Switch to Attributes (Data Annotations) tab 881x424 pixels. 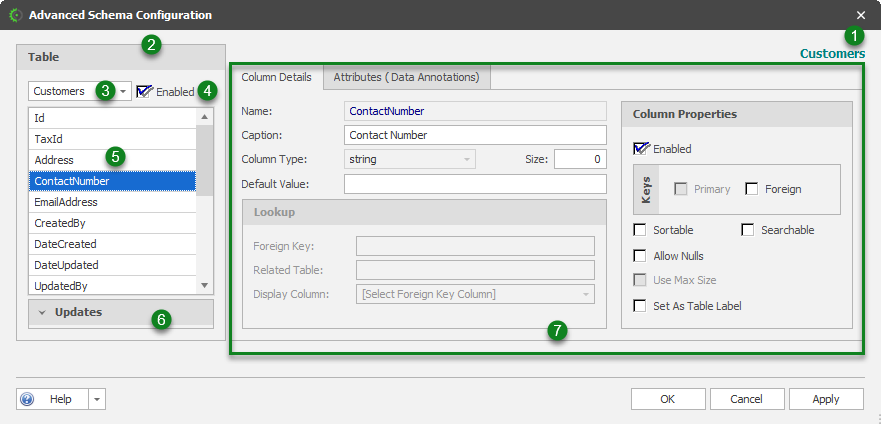pyautogui.click(x=406, y=77)
